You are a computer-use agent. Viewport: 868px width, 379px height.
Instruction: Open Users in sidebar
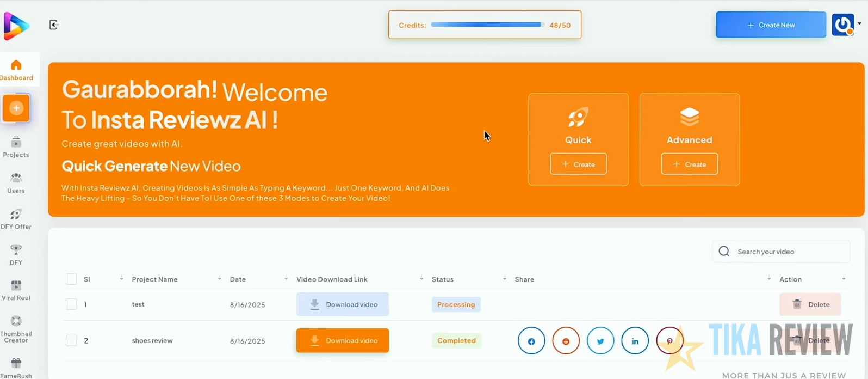(16, 184)
